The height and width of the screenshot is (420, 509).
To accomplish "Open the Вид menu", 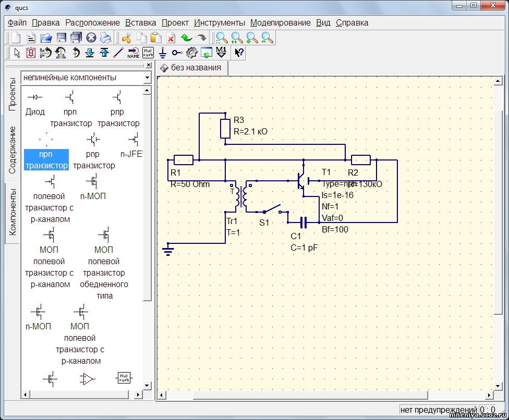I will pyautogui.click(x=323, y=23).
